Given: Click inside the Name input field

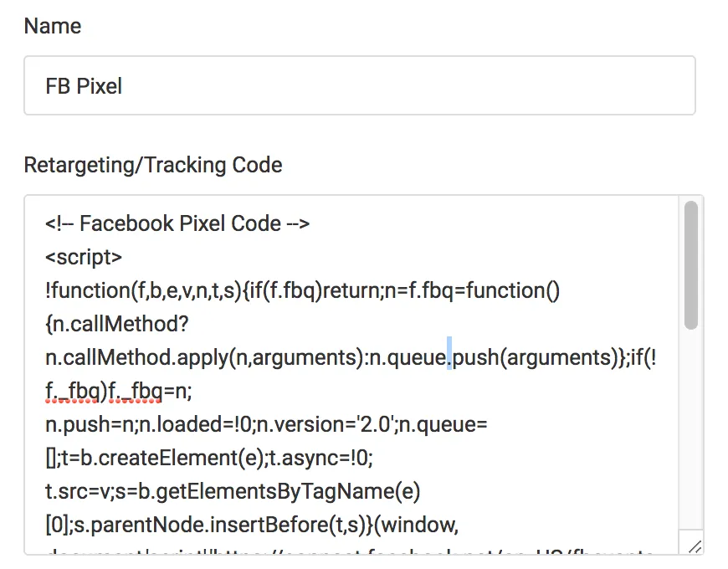Looking at the screenshot, I should click(360, 85).
